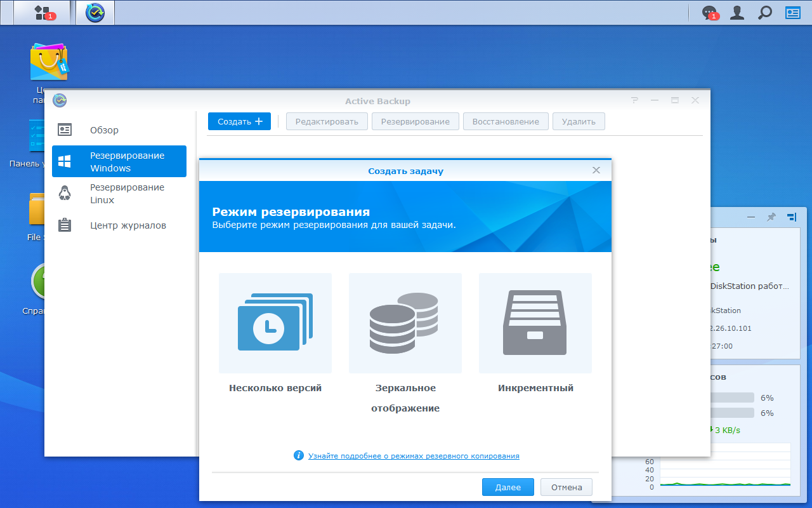The height and width of the screenshot is (508, 812).
Task: Minimize the system health widget
Action: click(x=751, y=217)
